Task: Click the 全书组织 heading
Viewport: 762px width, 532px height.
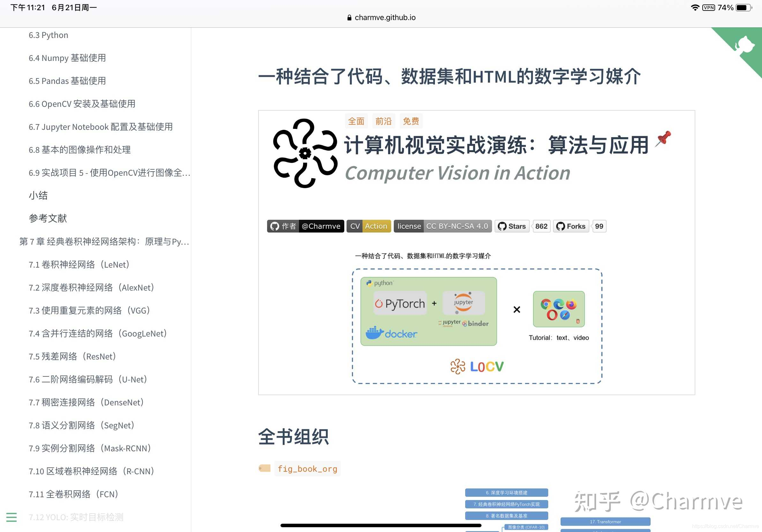Action: tap(293, 437)
